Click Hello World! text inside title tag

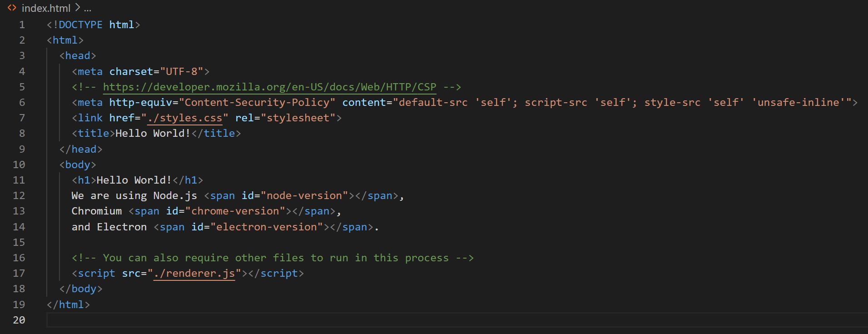click(153, 134)
